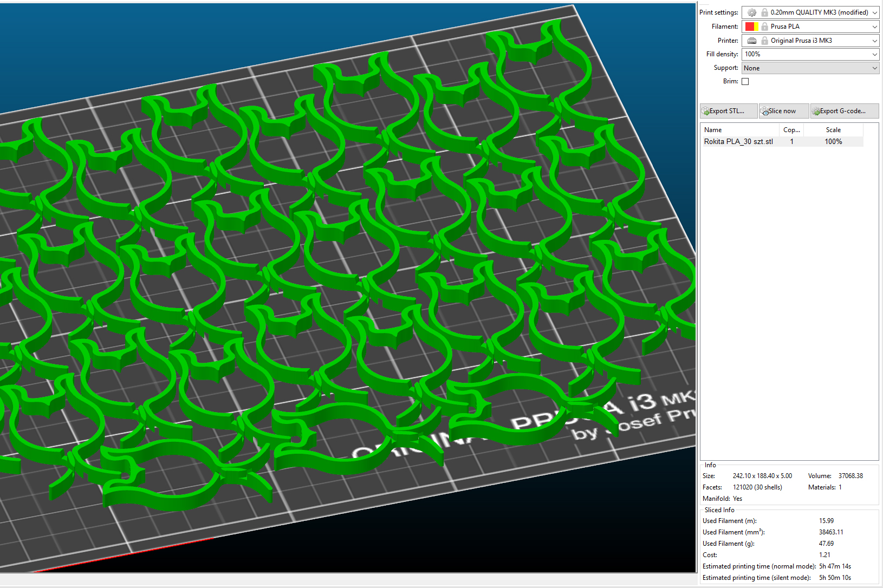Open the Printer dropdown Original Prusa i3 MK3
The image size is (883, 588).
[810, 41]
